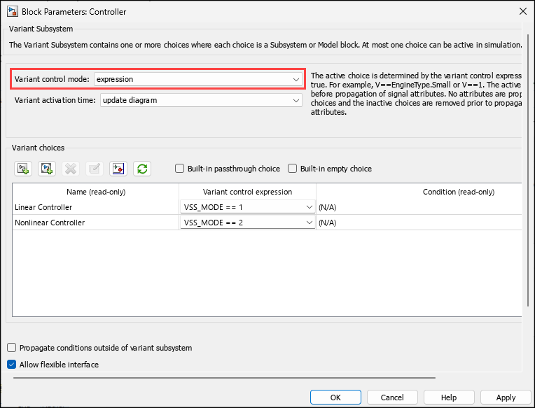Expand the VSS_MODE == 2 expression dropdown
The width and height of the screenshot is (535, 408).
point(309,222)
